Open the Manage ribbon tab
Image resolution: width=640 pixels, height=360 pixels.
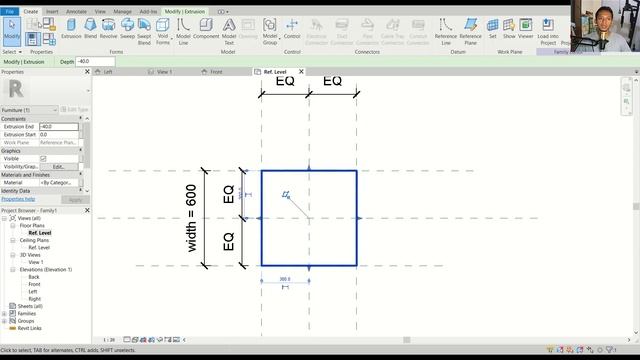[122, 11]
